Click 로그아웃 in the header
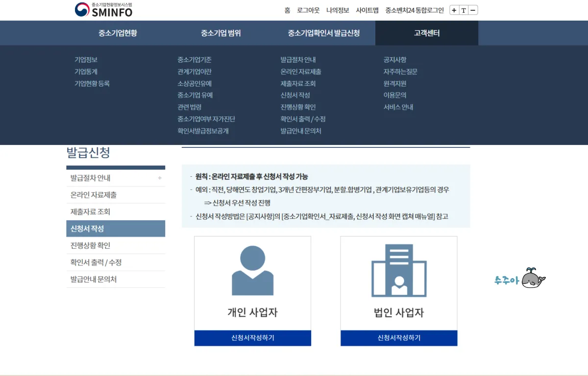 308,9
